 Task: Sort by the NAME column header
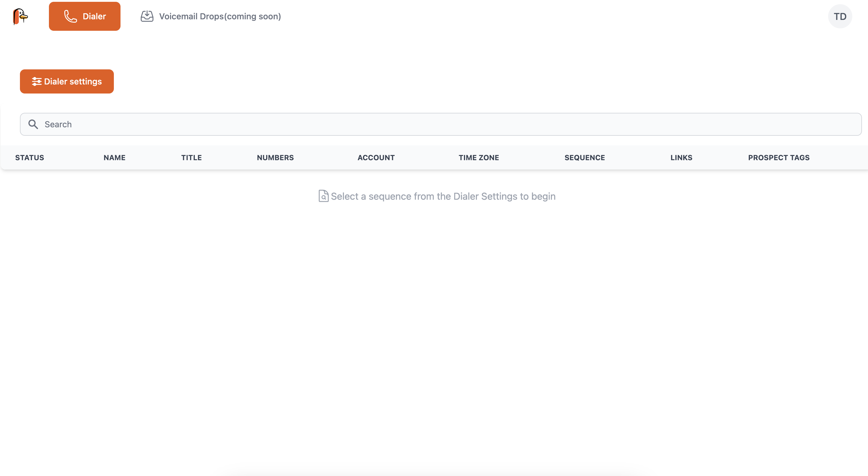click(114, 157)
